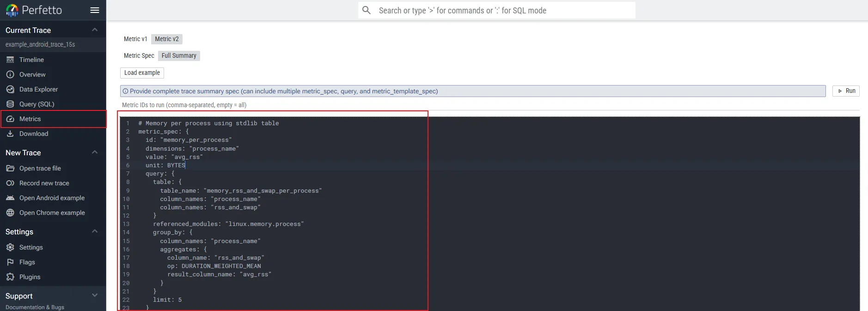Open the Flags page
The width and height of the screenshot is (868, 311).
53,262
